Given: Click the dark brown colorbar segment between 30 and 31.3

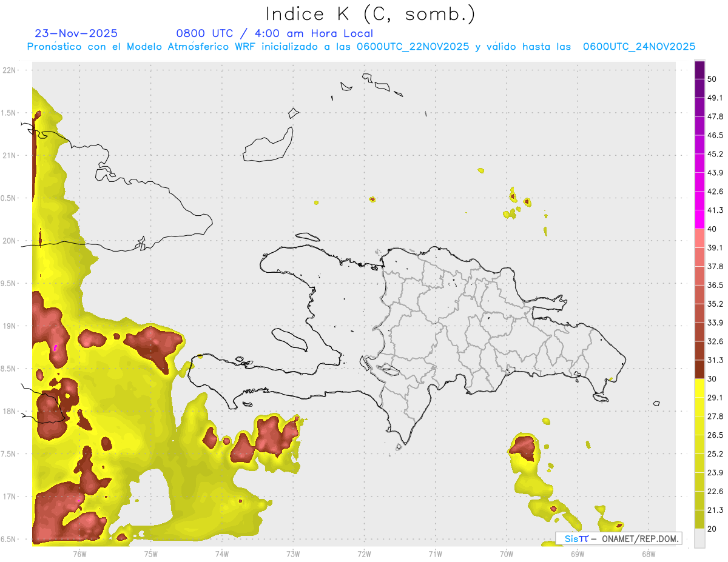Looking at the screenshot, I should (x=699, y=369).
